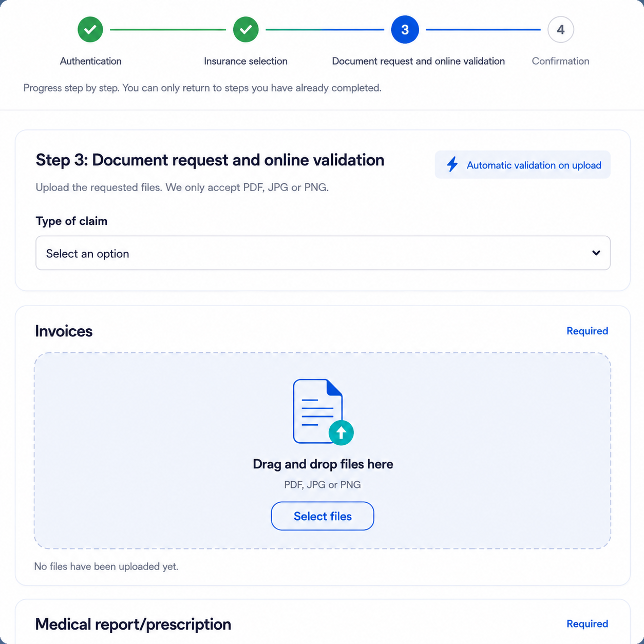
Task: Click the Select files button
Action: pyautogui.click(x=323, y=516)
